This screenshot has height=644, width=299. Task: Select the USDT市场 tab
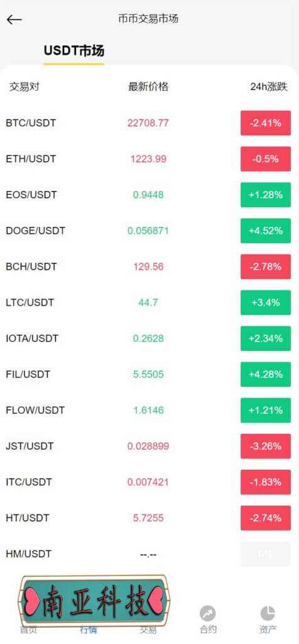[74, 51]
